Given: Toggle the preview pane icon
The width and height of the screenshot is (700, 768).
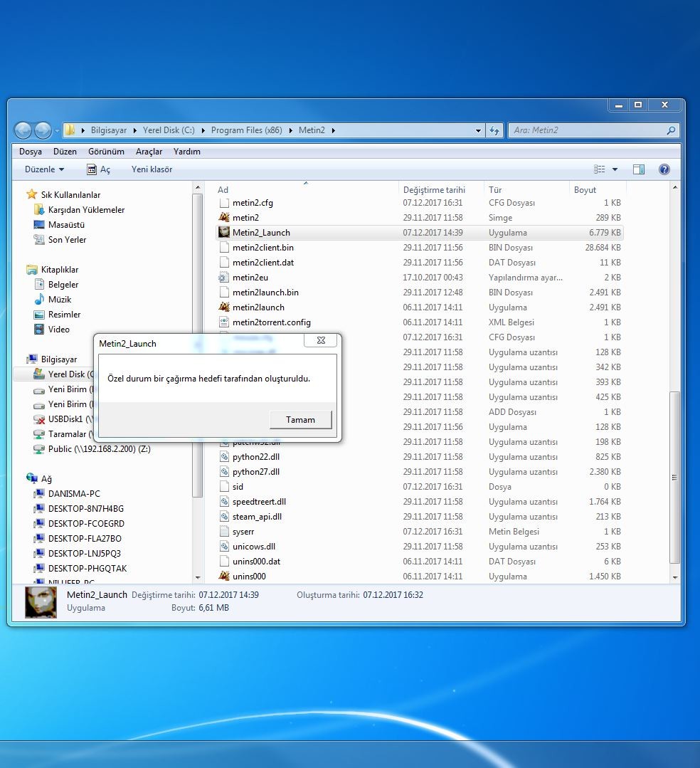Looking at the screenshot, I should coord(638,169).
